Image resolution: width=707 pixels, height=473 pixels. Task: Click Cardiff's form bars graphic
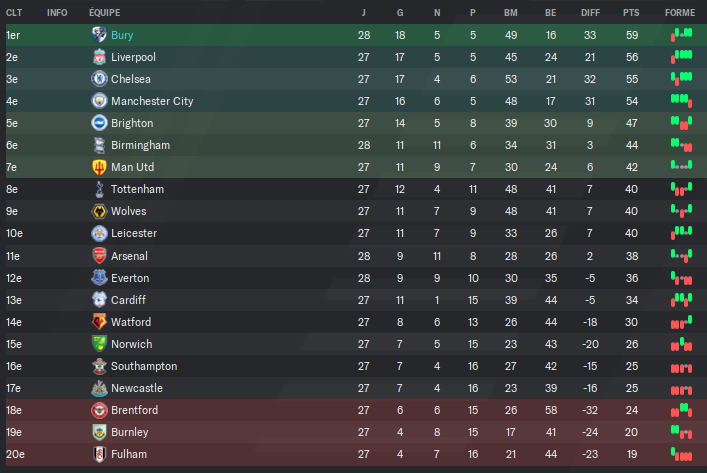pyautogui.click(x=681, y=300)
